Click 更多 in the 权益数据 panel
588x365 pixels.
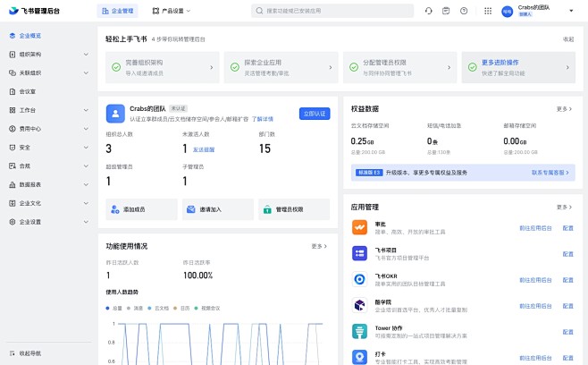pyautogui.click(x=564, y=109)
